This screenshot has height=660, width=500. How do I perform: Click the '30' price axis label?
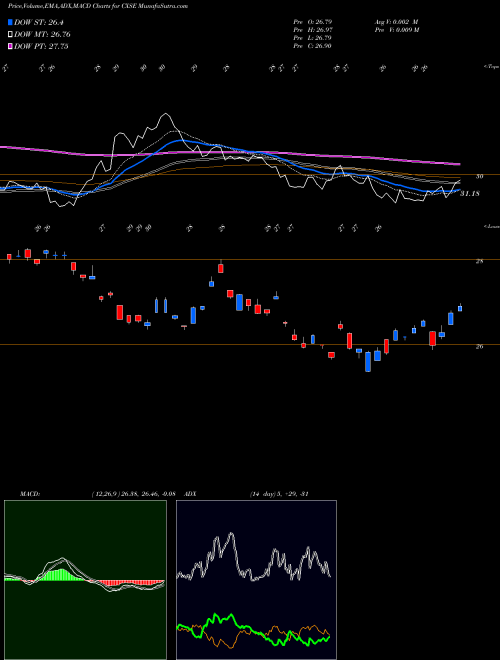click(x=479, y=176)
